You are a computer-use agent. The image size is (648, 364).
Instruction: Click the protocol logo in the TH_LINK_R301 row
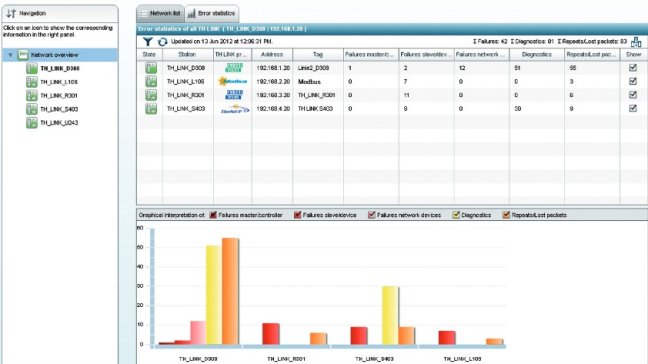click(x=234, y=95)
